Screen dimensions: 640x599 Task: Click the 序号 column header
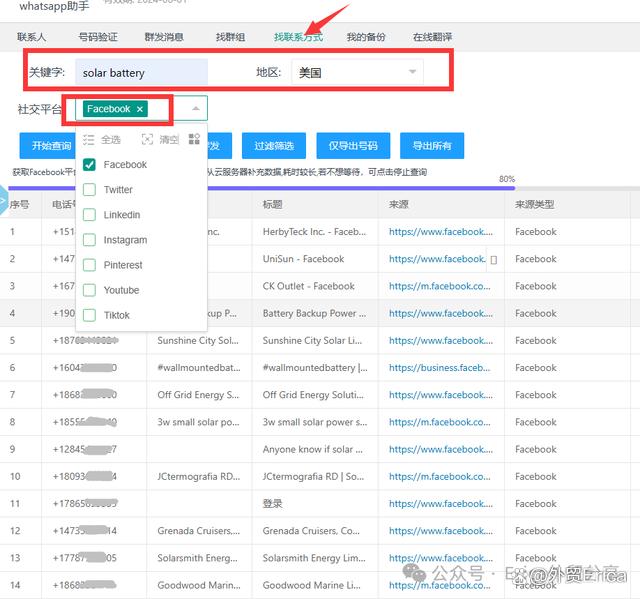click(x=19, y=204)
